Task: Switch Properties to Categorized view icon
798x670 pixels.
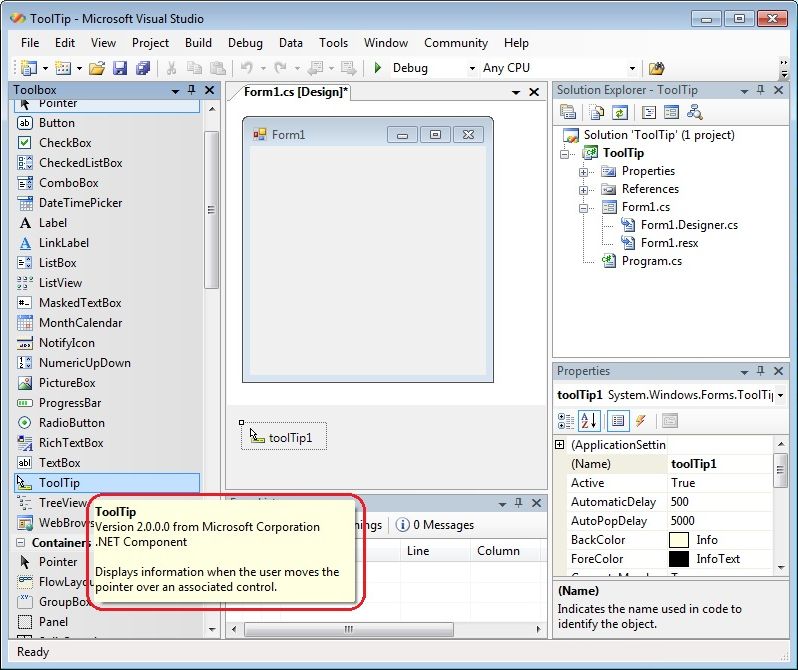Action: click(565, 421)
